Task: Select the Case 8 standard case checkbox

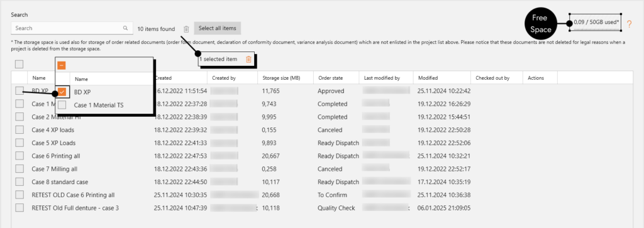Action: click(19, 182)
